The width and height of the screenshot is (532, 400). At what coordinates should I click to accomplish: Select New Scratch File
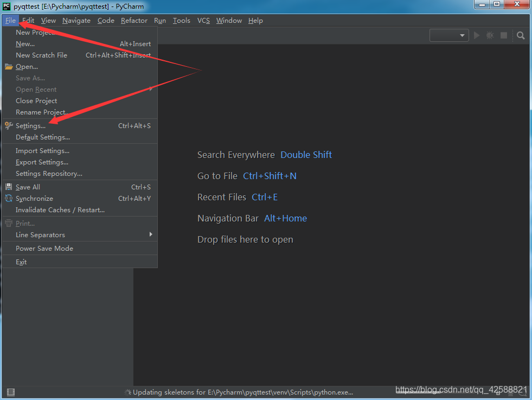[x=80, y=55]
